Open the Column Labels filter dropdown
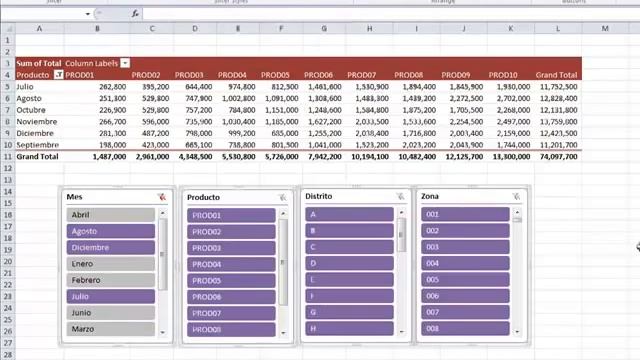This screenshot has width=640, height=360. pyautogui.click(x=125, y=63)
